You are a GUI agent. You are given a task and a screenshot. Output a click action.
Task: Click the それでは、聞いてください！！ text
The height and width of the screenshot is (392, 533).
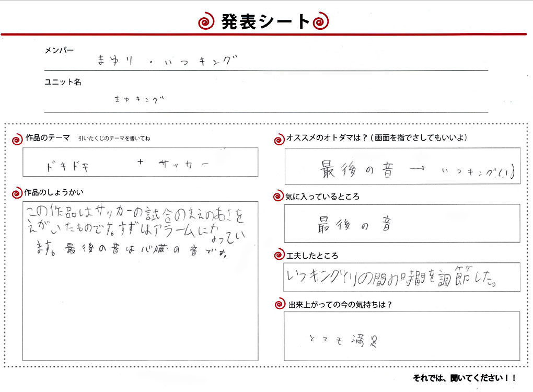pyautogui.click(x=464, y=378)
